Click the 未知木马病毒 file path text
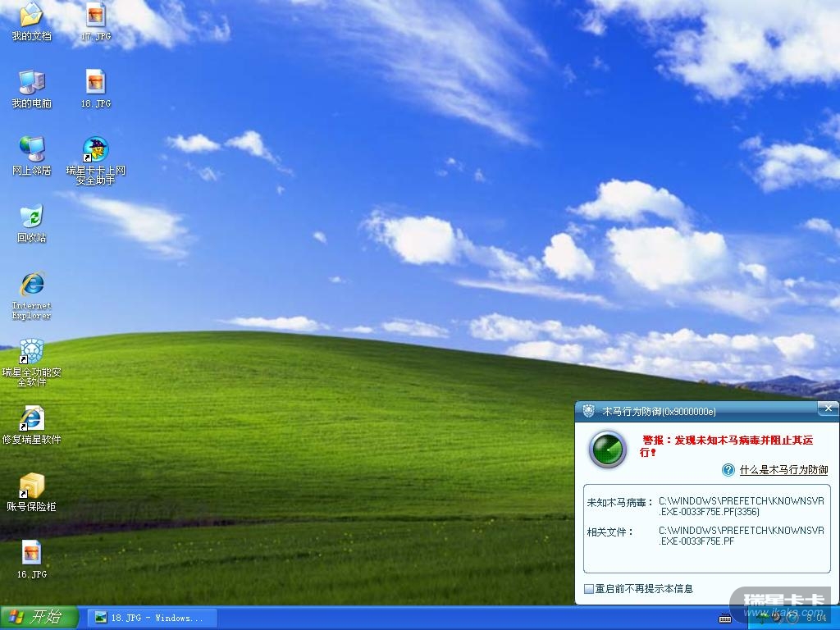Viewport: 840px width, 630px height. click(742, 506)
